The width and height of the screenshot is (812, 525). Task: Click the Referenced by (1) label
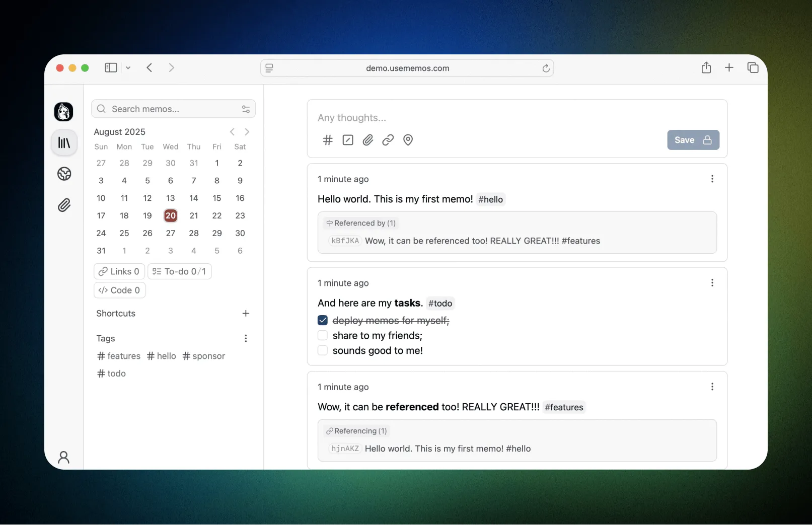pyautogui.click(x=361, y=223)
